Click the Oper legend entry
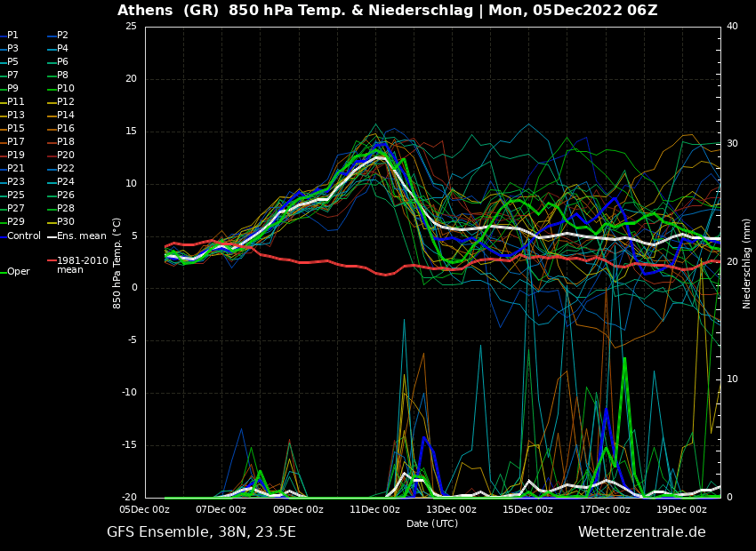 [19, 272]
